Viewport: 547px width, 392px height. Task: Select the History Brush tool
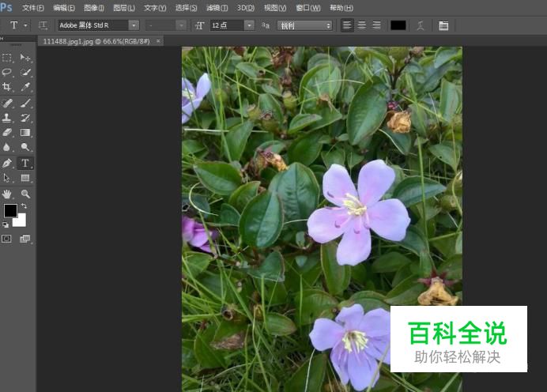coord(25,118)
